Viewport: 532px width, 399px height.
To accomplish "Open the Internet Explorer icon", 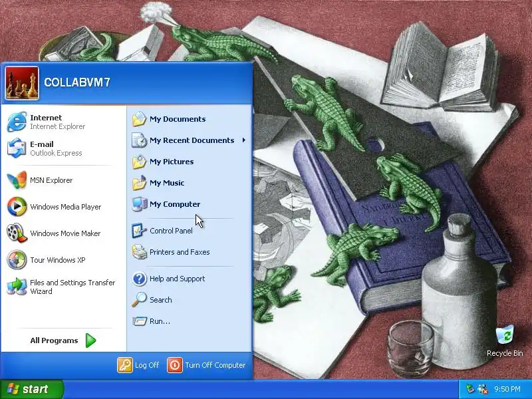I will (17, 122).
